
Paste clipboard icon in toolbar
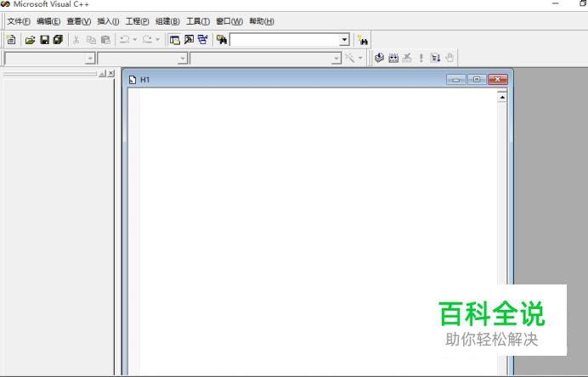click(105, 40)
